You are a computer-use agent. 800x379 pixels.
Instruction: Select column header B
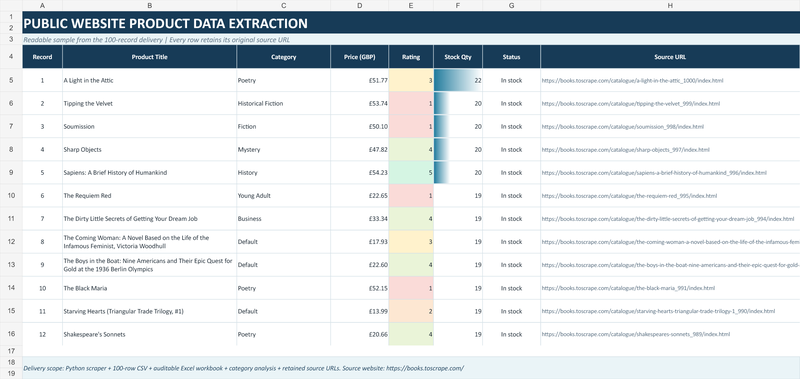click(x=149, y=6)
